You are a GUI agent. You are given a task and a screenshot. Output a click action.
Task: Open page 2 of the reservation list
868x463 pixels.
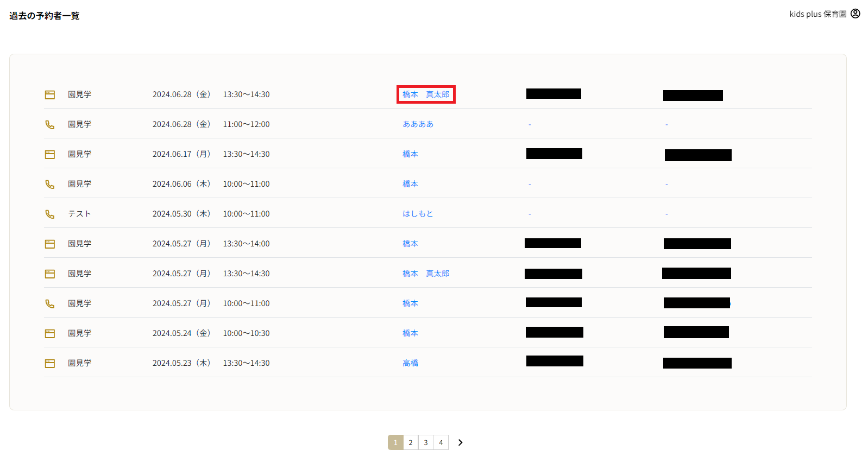coord(411,442)
